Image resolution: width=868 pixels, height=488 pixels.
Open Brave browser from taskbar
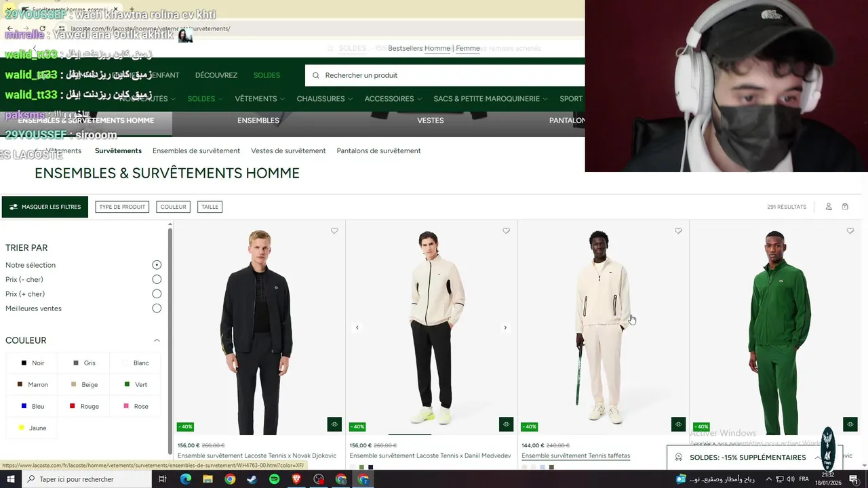[x=296, y=479]
